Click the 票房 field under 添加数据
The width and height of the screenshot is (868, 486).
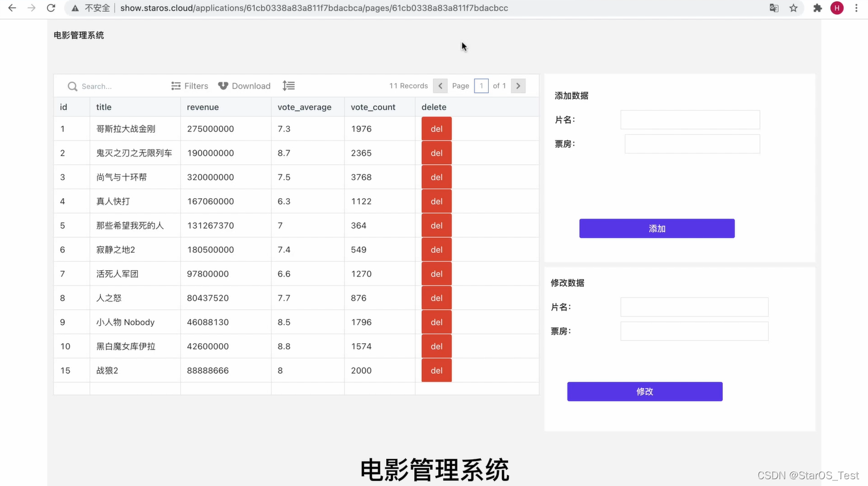coord(692,144)
